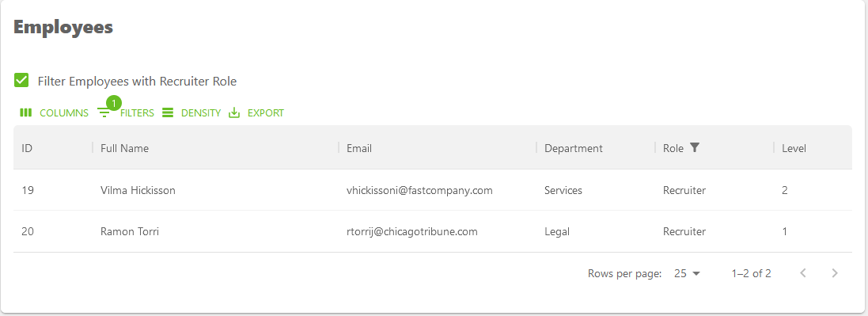Sort by the Full Name column header
This screenshot has height=316, width=868.
tap(124, 148)
